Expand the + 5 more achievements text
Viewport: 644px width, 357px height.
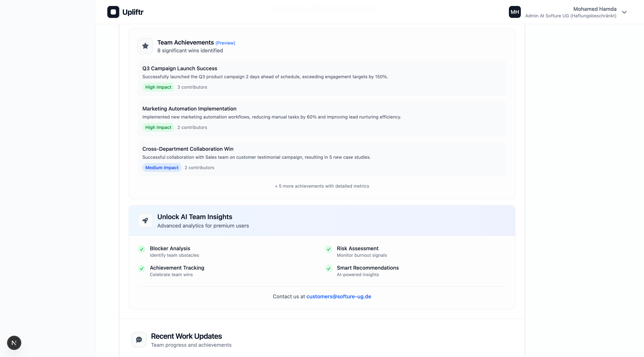point(322,186)
